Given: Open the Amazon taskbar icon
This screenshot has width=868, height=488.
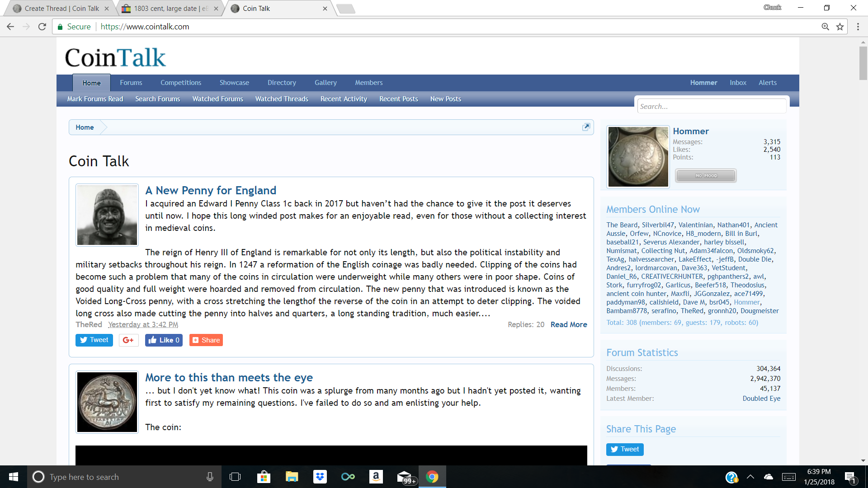Looking at the screenshot, I should 376,477.
